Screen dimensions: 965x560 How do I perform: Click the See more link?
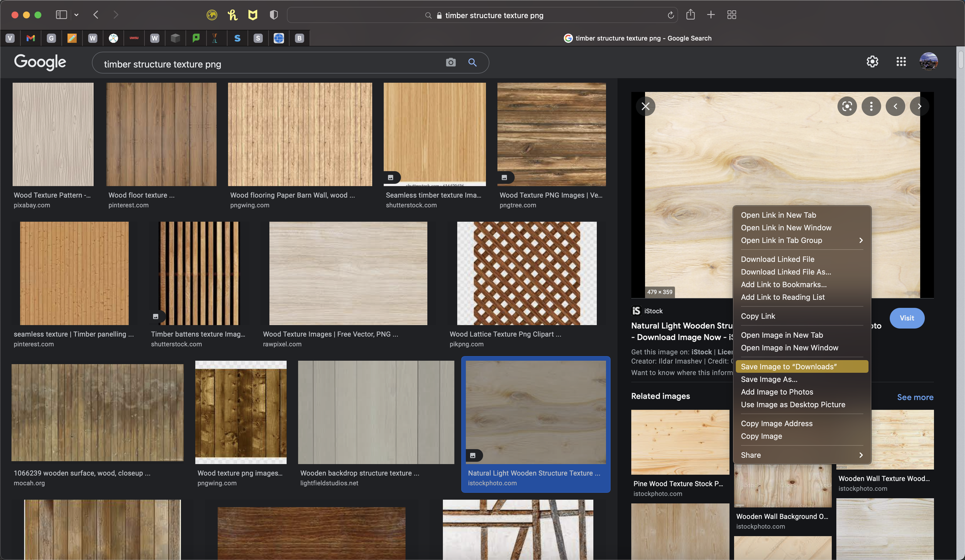tap(915, 397)
